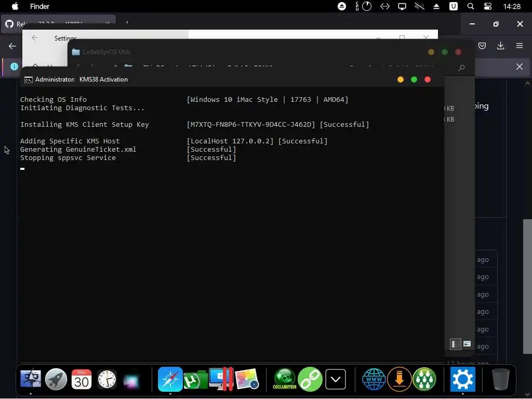Open Settings gear icon in dock
This screenshot has width=532, height=399.
pyautogui.click(x=463, y=379)
